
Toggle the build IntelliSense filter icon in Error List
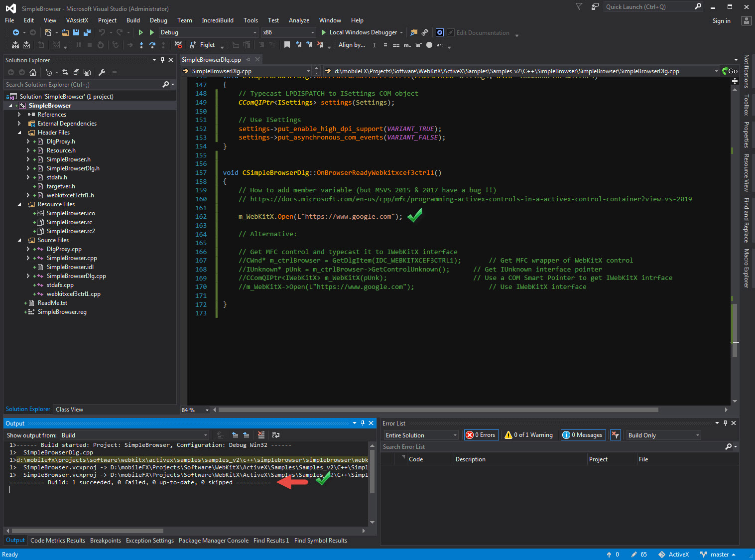point(616,435)
